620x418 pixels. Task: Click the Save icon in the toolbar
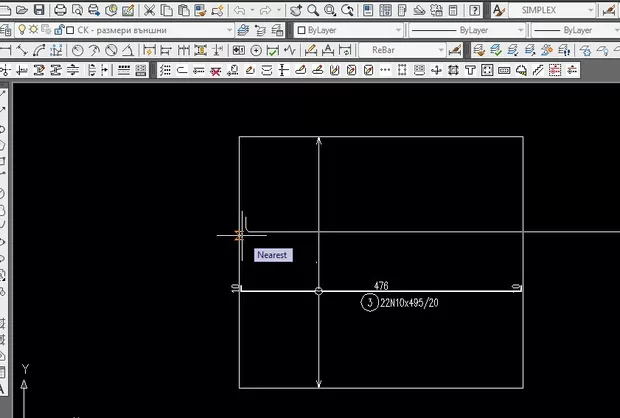point(39,10)
